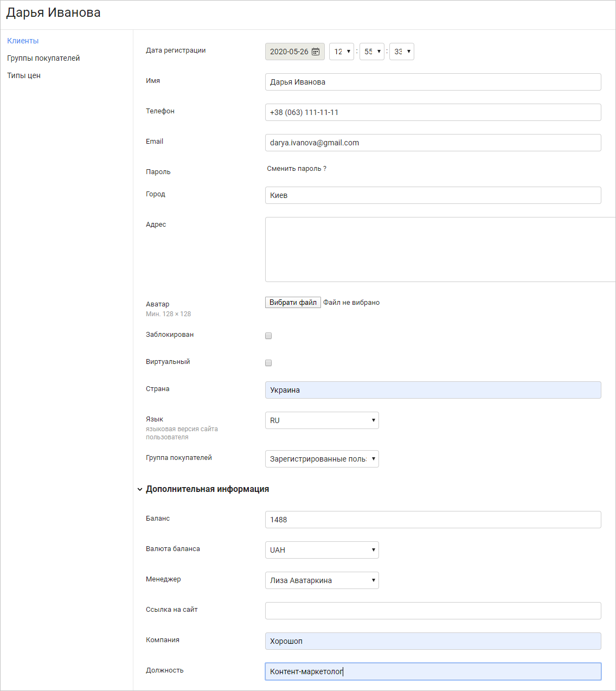The image size is (616, 691).
Task: Open the Язык RU dropdown
Action: pyautogui.click(x=322, y=420)
